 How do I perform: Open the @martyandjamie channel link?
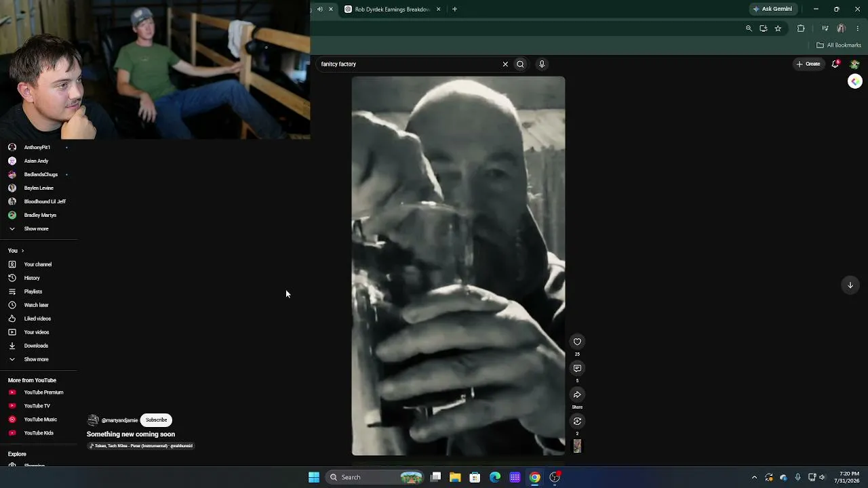(x=119, y=420)
